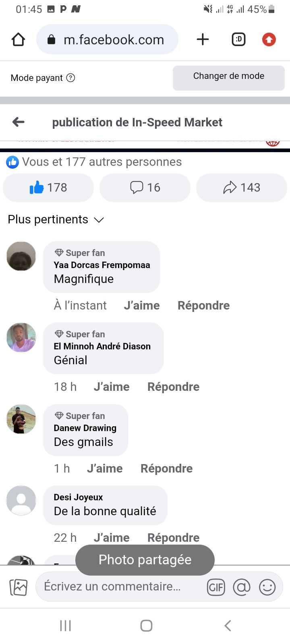290x644 pixels.
Task: Toggle the like button showing 178
Action: (48, 188)
